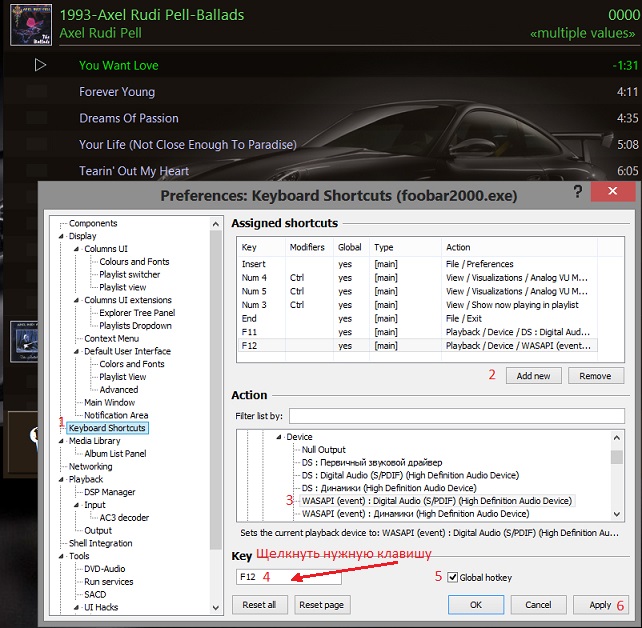This screenshot has width=642, height=628.
Task: Select the Dreams Of Passion track
Action: click(x=129, y=118)
